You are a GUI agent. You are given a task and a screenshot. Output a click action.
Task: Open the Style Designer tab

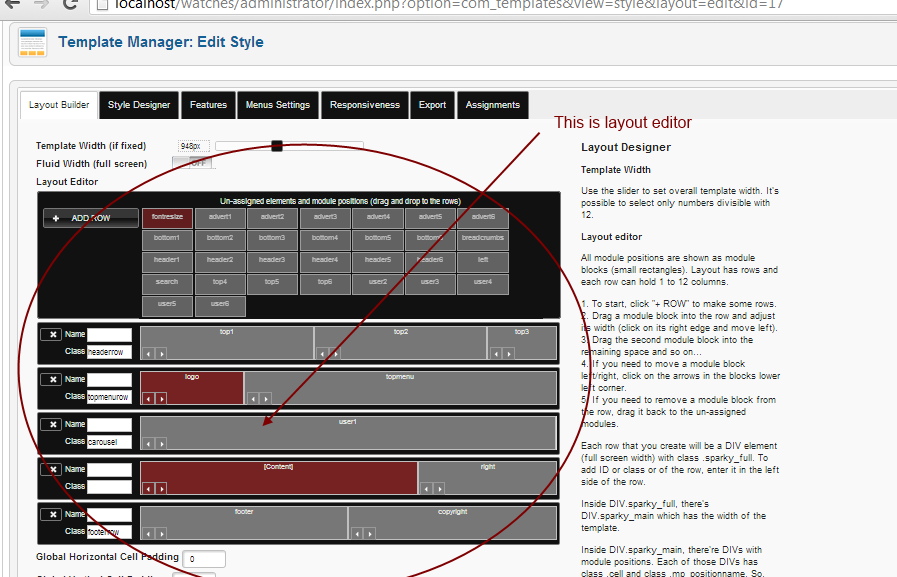[139, 105]
